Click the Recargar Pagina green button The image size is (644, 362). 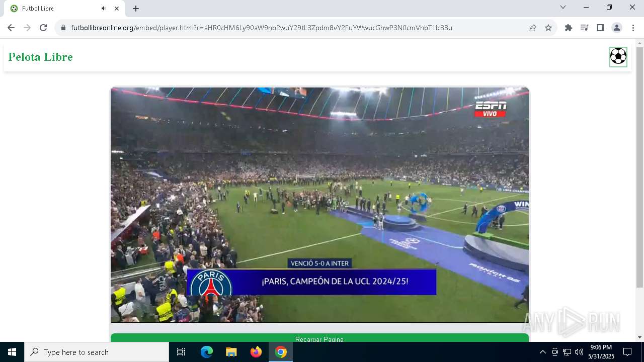tap(319, 338)
